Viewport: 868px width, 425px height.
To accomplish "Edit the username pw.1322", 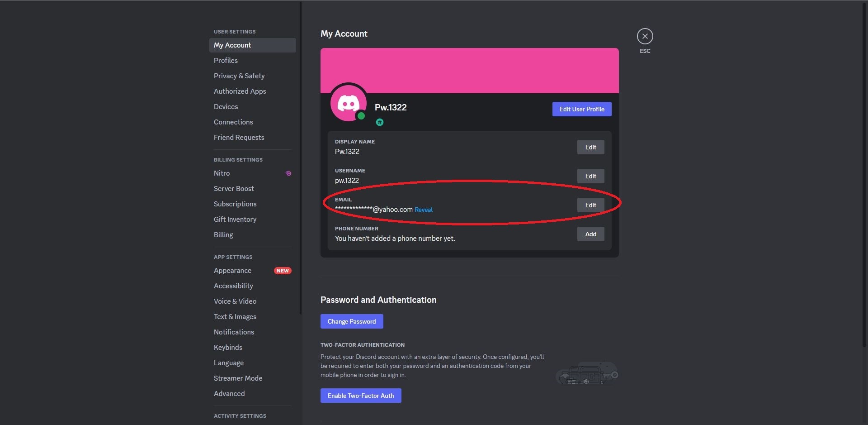I will point(590,176).
